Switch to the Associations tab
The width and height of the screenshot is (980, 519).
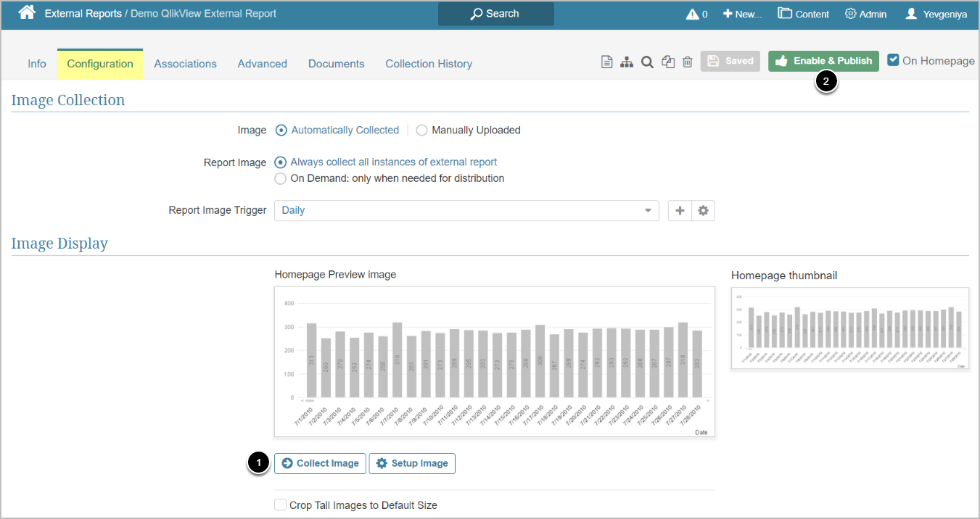point(185,64)
